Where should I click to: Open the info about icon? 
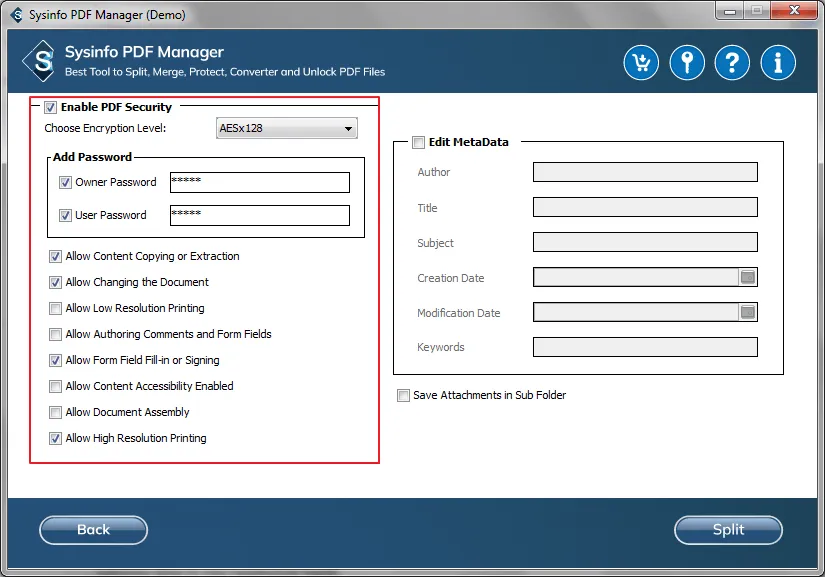[778, 63]
